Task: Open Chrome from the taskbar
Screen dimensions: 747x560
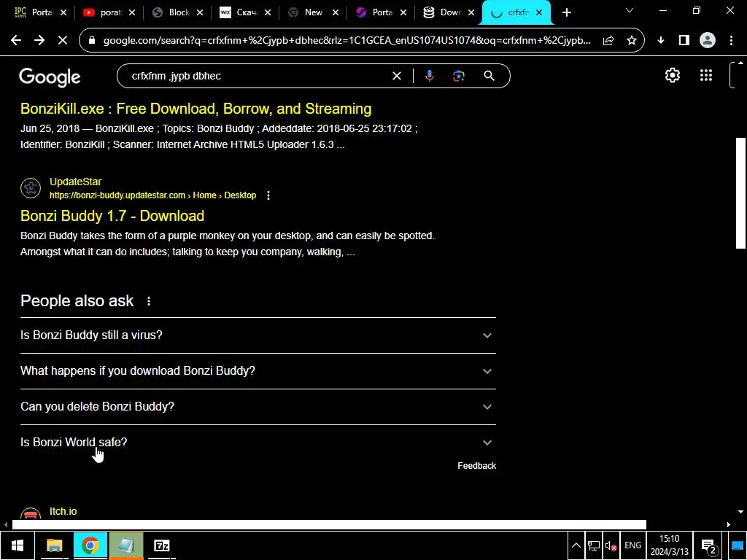Action: 90,545
